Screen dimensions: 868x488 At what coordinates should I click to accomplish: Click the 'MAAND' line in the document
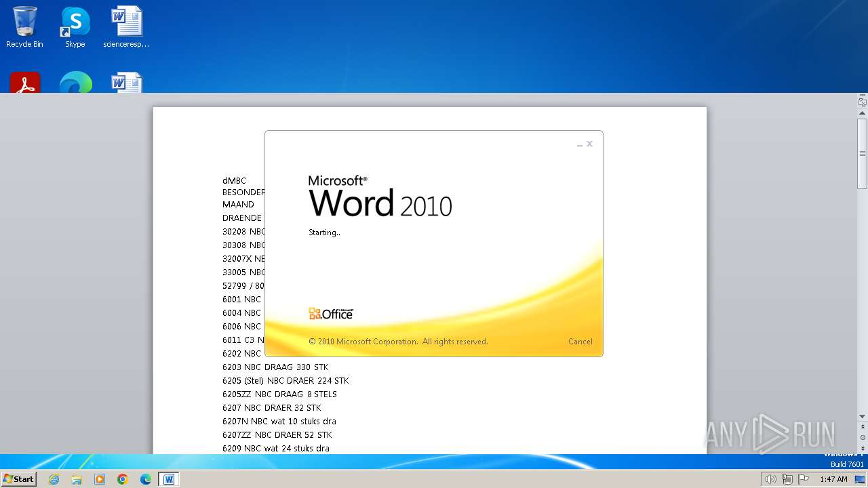pyautogui.click(x=238, y=204)
